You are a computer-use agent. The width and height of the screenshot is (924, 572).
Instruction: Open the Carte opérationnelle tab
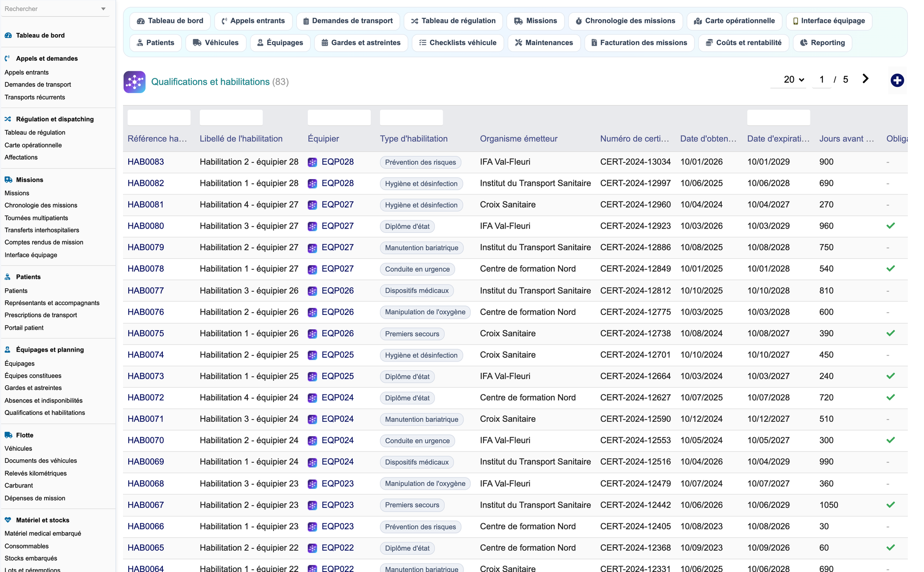pyautogui.click(x=734, y=21)
